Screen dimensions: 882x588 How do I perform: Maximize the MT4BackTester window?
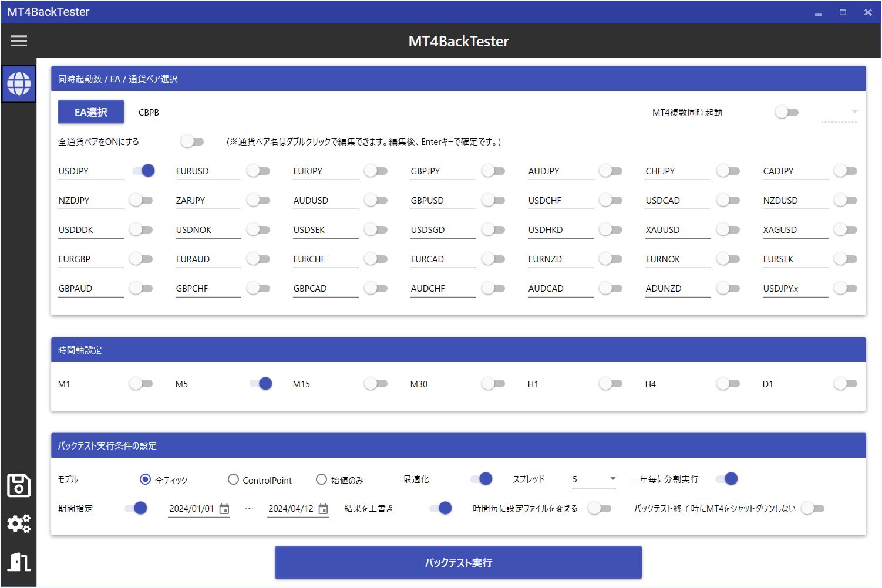click(x=843, y=12)
